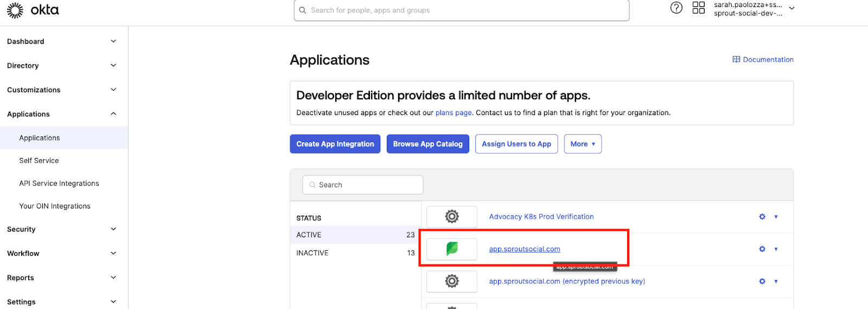868x309 pixels.
Task: Expand the Settings sidebar section
Action: point(113,301)
